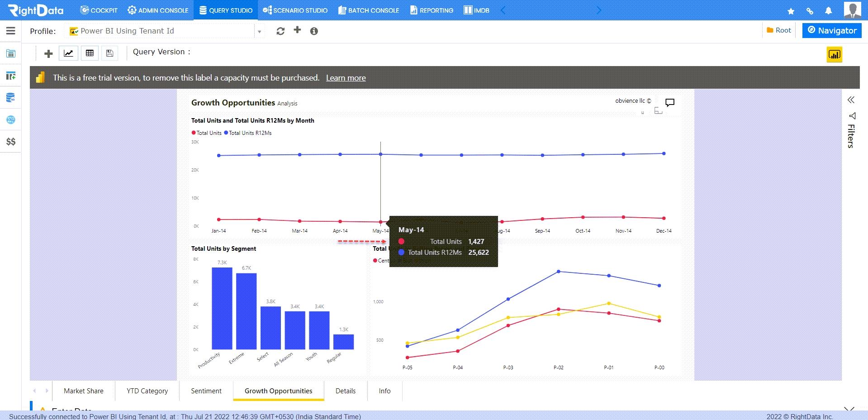Expand the Filters pane chevron
Image resolution: width=868 pixels, height=420 pixels.
coord(851,100)
